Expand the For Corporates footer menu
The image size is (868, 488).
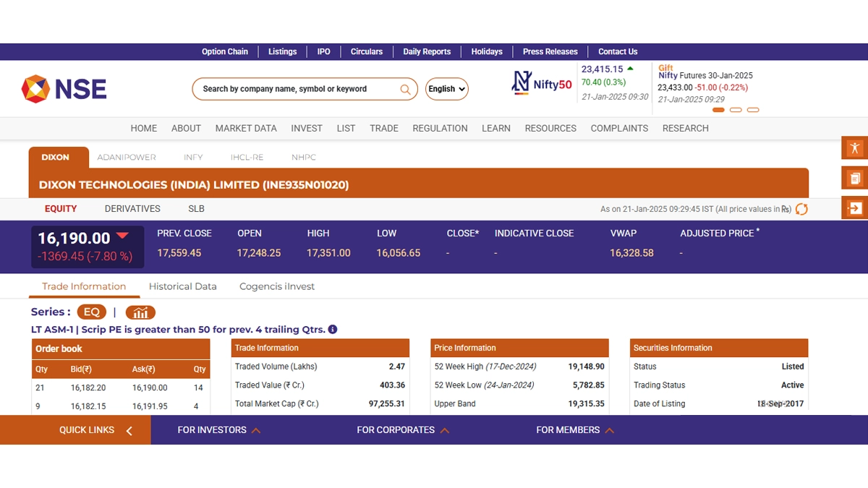coord(402,430)
